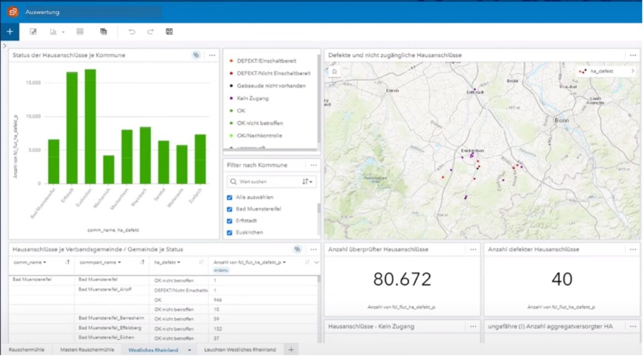The height and width of the screenshot is (357, 644).
Task: Click the blue plus Add button in toolbar
Action: [9, 32]
